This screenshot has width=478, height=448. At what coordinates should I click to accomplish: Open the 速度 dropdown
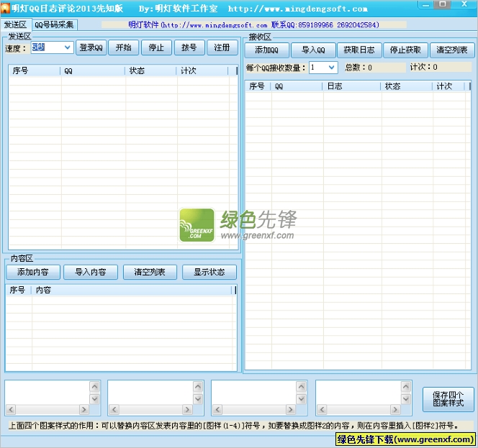(68, 47)
